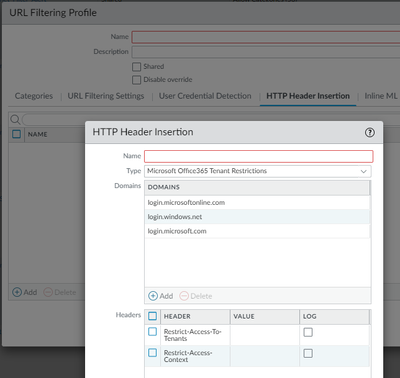Select the Restrict-Access-To-Tenants row checkbox

[152, 332]
